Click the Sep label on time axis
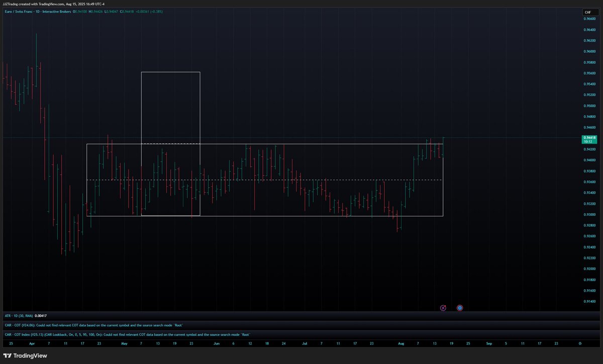Viewport: 603px width, 364px height. point(489,344)
